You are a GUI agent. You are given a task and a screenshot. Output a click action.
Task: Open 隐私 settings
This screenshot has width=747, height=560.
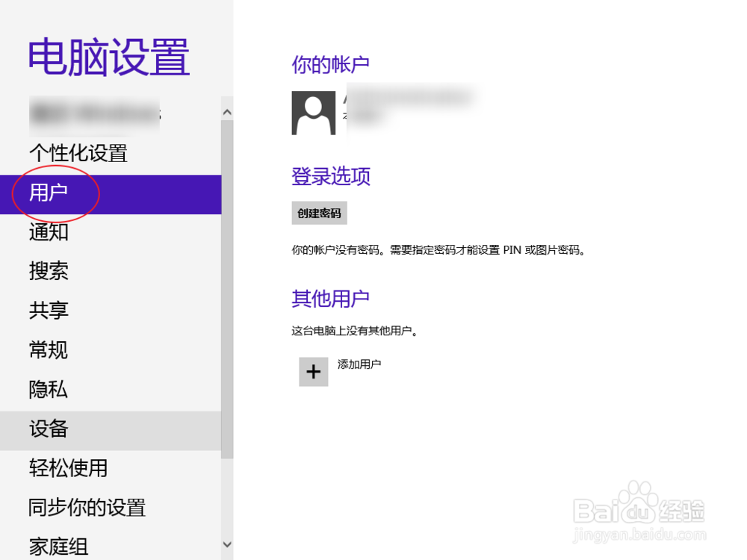pos(111,390)
